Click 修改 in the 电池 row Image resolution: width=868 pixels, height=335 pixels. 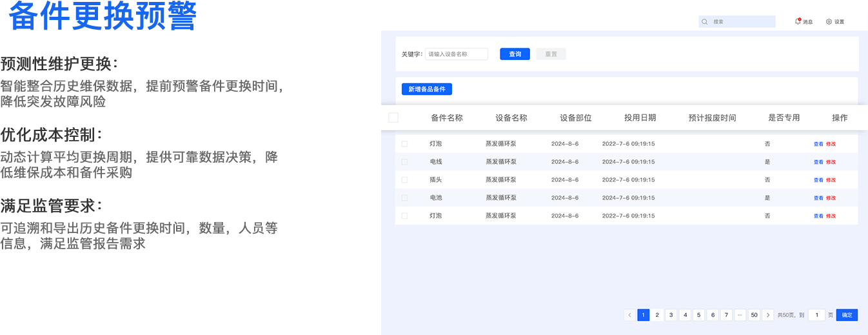[x=831, y=198]
